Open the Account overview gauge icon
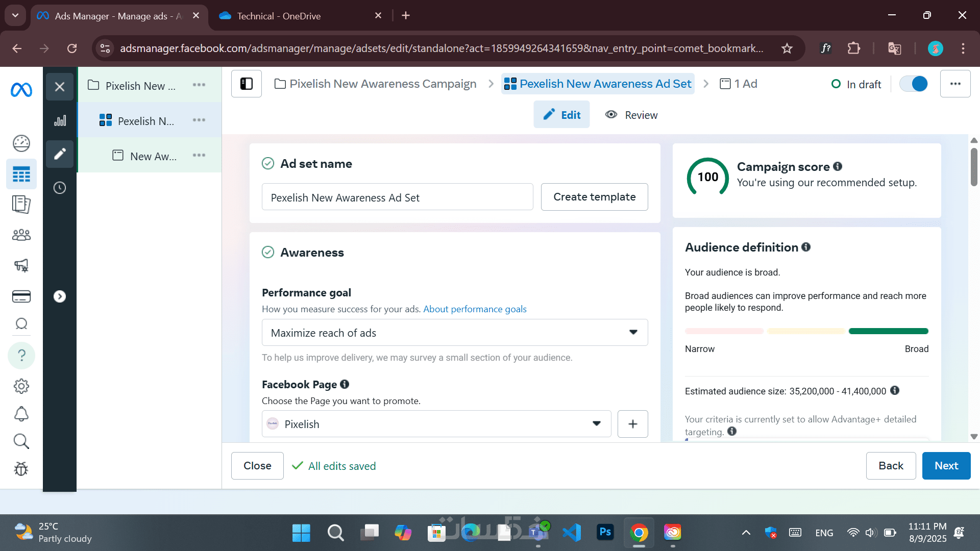The image size is (980, 551). pyautogui.click(x=21, y=143)
